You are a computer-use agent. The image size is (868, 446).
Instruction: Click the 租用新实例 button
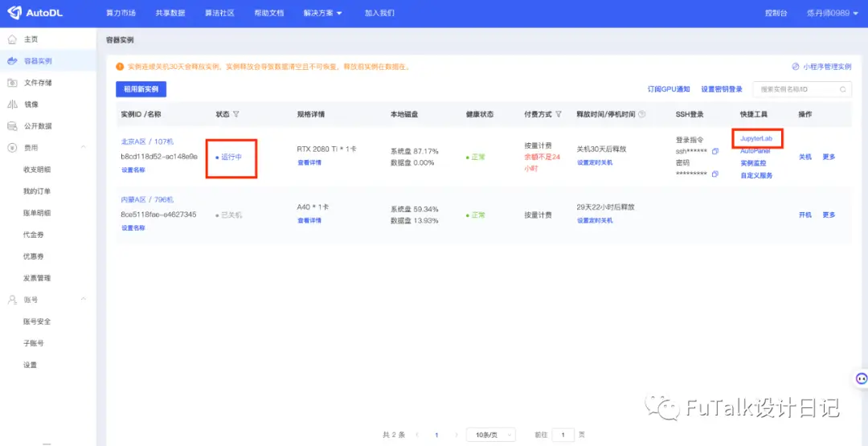(141, 89)
